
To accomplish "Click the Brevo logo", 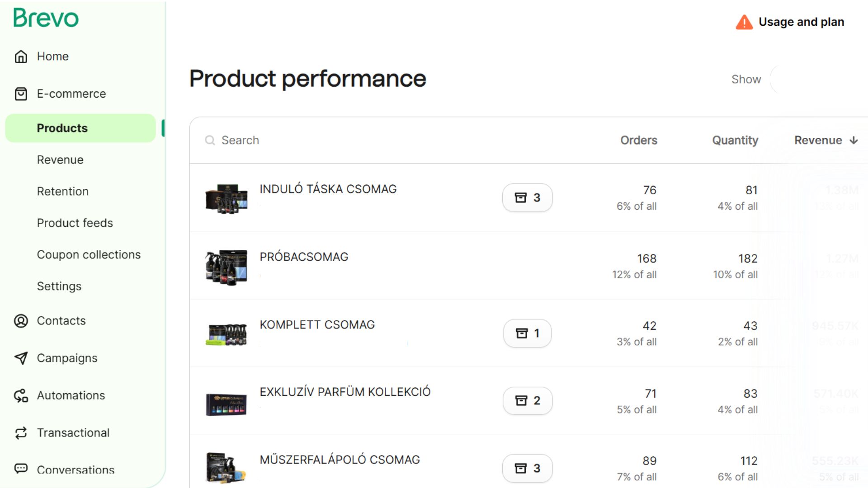I will coord(46,19).
